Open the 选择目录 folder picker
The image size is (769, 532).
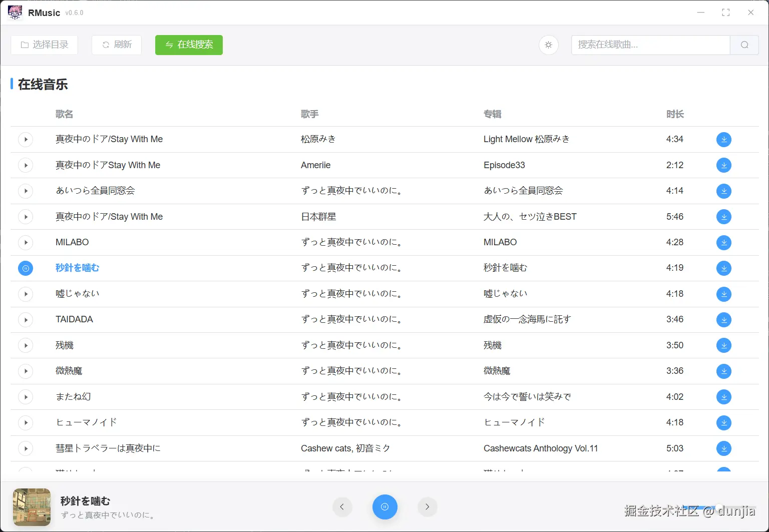click(x=44, y=45)
